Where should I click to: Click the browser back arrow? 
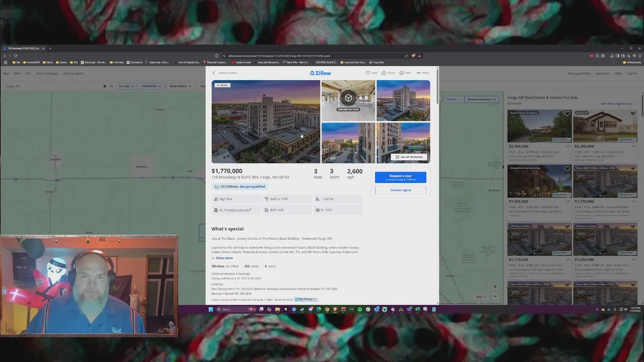coord(5,56)
